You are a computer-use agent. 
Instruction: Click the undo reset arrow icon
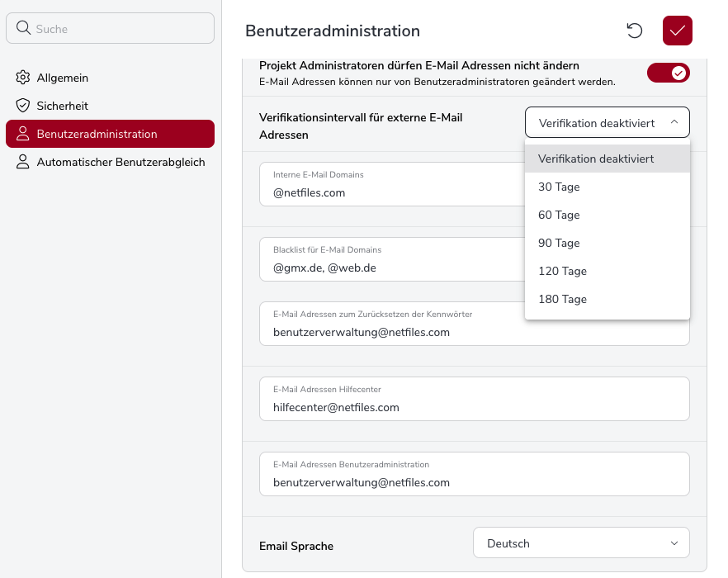(x=634, y=31)
